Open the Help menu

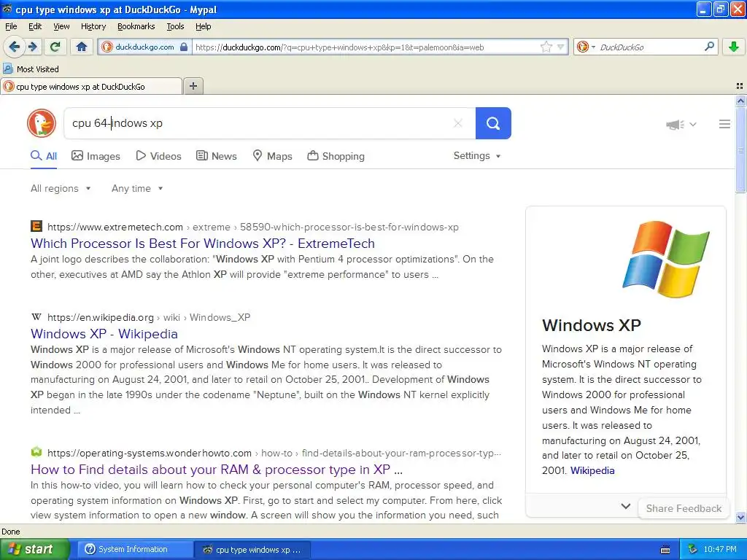pos(204,26)
